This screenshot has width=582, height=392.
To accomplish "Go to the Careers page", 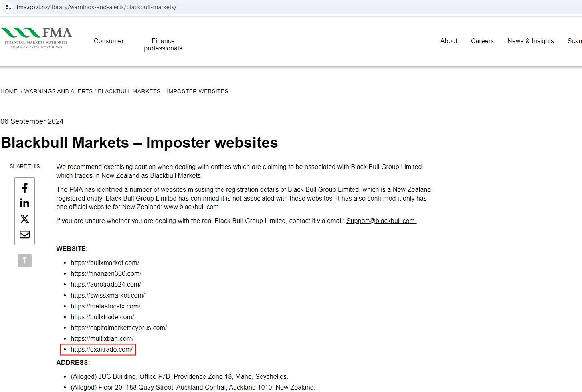I will tap(482, 41).
